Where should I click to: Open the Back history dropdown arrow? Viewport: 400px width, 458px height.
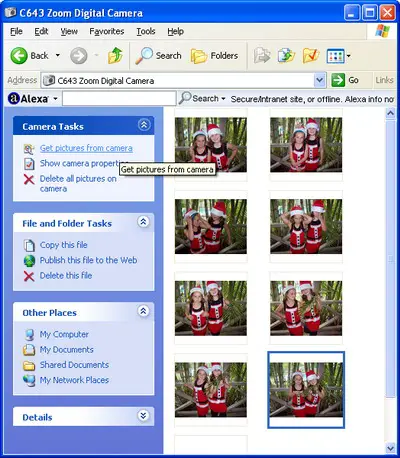tap(58, 55)
